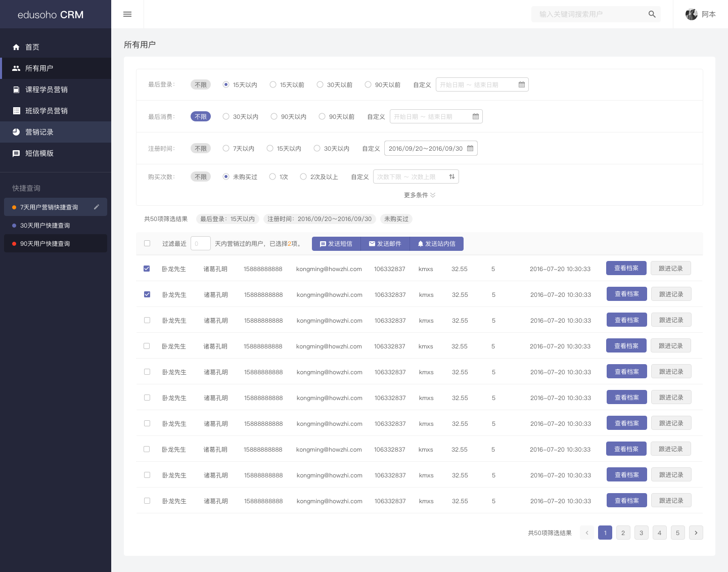Click the next page chevron in pagination
Image resolution: width=728 pixels, height=572 pixels.
(x=696, y=533)
